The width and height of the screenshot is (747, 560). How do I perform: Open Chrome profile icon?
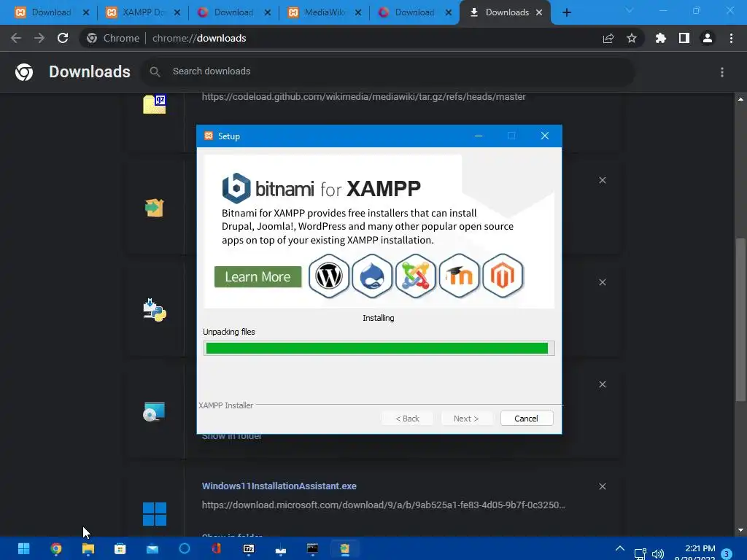click(708, 38)
